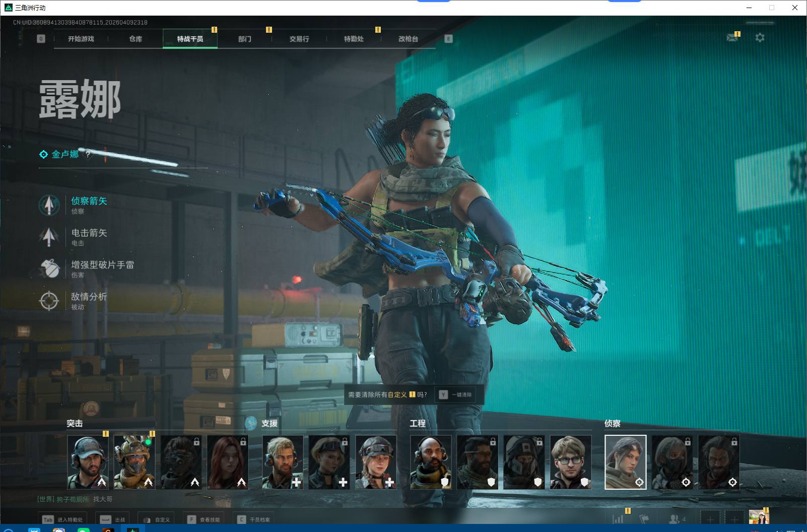Select the 敌情分析 passive skill icon

49,301
